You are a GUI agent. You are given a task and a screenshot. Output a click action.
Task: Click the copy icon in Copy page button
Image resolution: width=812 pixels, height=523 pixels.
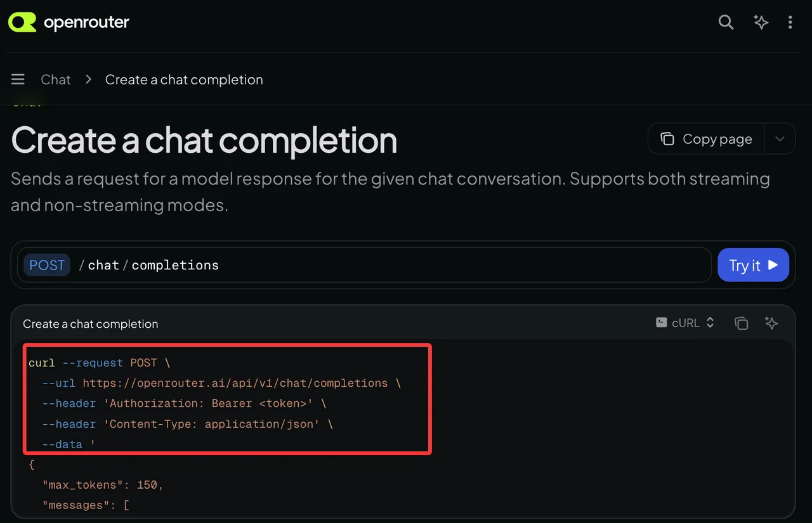click(x=667, y=139)
